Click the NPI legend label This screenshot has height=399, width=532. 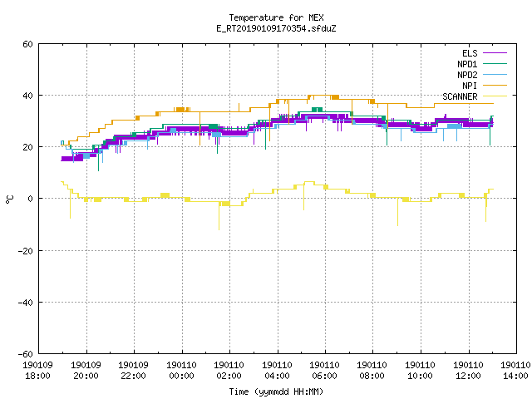pyautogui.click(x=470, y=86)
